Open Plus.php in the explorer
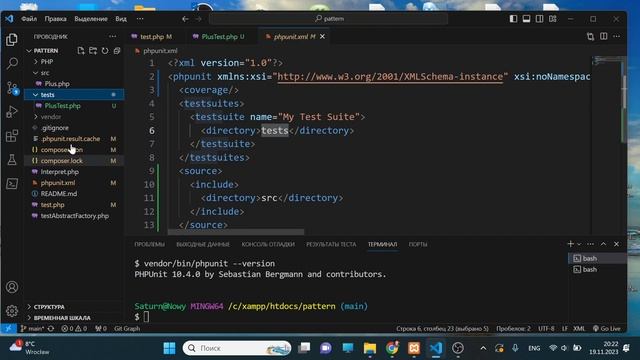The width and height of the screenshot is (640, 360). click(57, 84)
